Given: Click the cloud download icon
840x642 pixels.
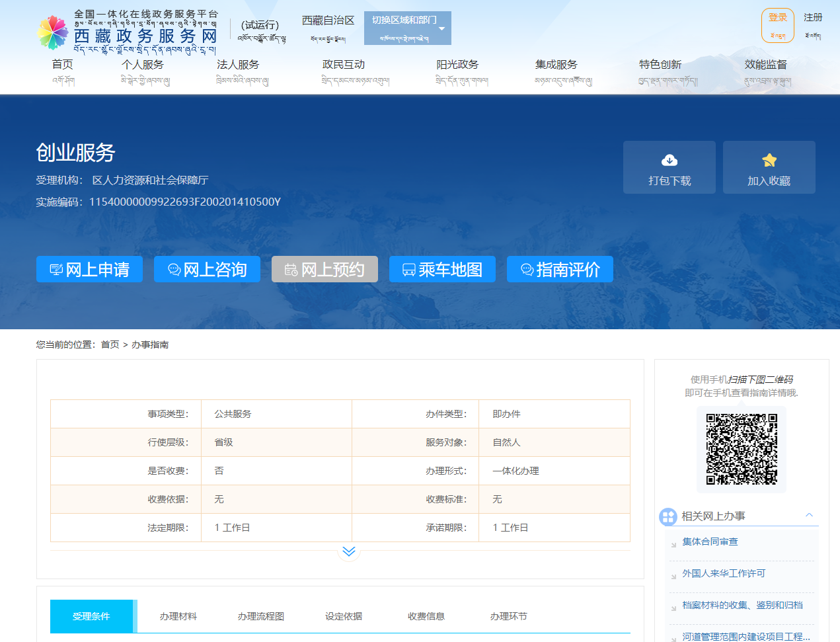Looking at the screenshot, I should (x=669, y=160).
